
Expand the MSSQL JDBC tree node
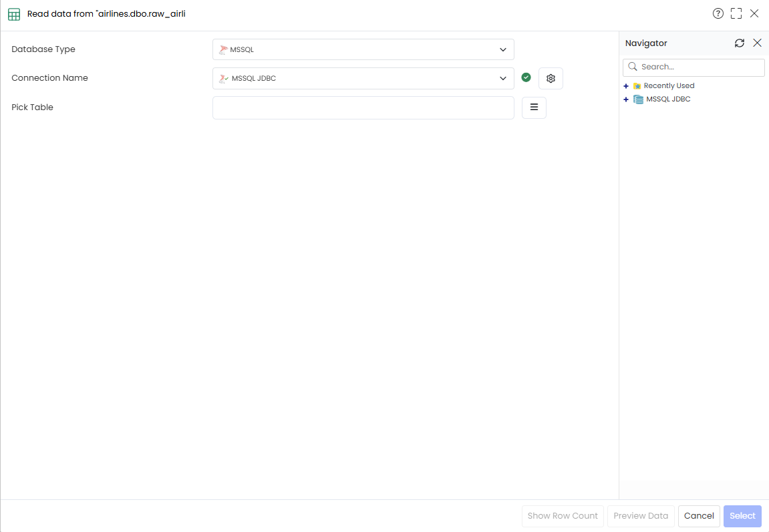(x=626, y=99)
